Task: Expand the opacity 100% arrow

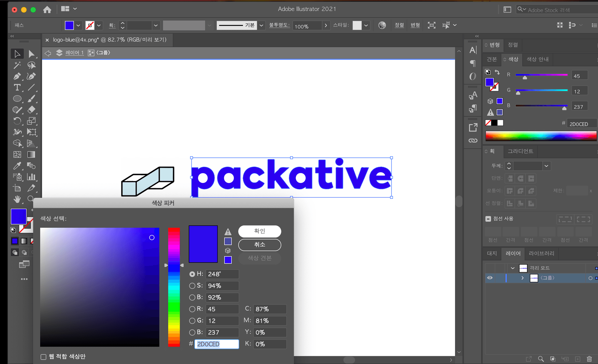Action: (326, 25)
